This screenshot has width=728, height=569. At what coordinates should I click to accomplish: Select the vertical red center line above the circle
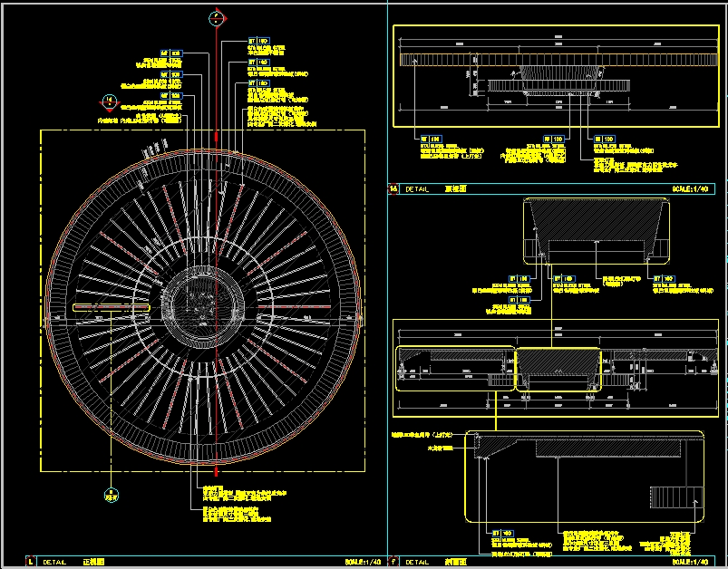(x=216, y=82)
